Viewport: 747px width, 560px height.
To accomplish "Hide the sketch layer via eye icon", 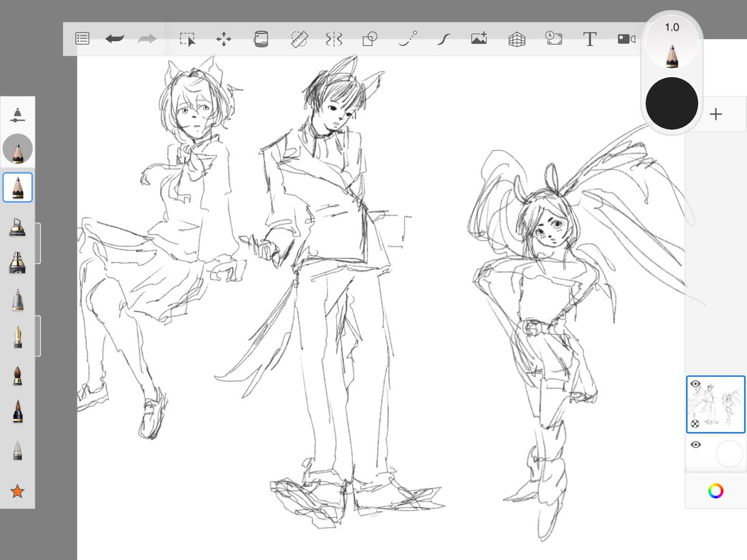I will tap(696, 385).
